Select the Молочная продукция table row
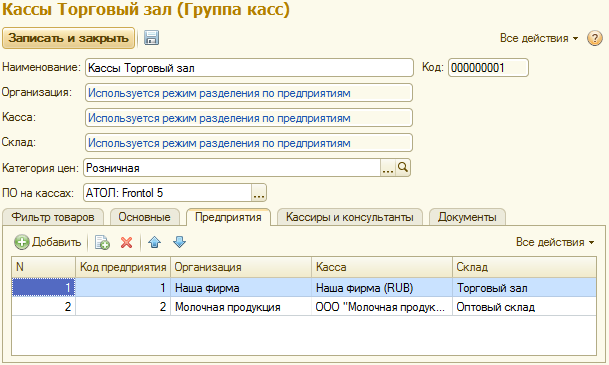 304,307
